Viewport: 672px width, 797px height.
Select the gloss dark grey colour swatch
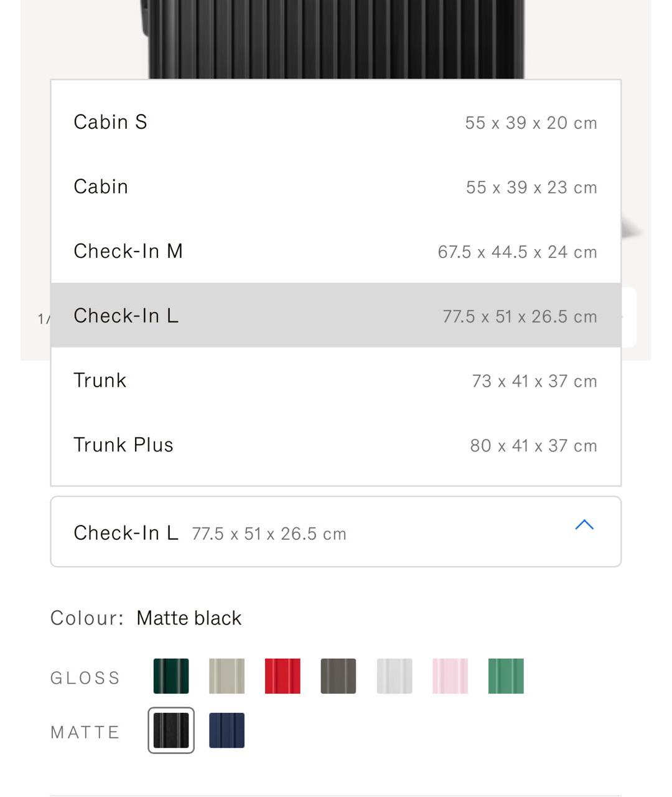click(338, 676)
